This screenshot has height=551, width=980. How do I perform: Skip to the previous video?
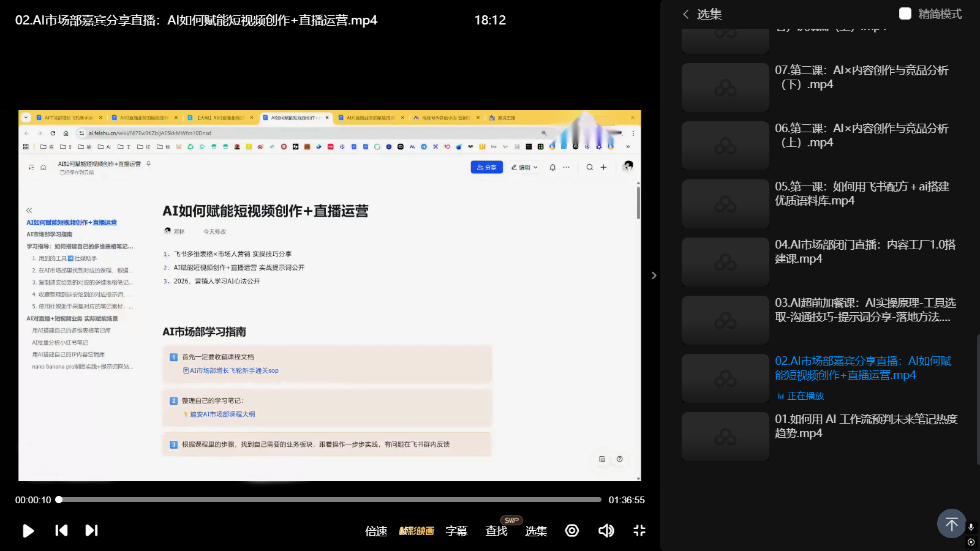[x=61, y=531]
